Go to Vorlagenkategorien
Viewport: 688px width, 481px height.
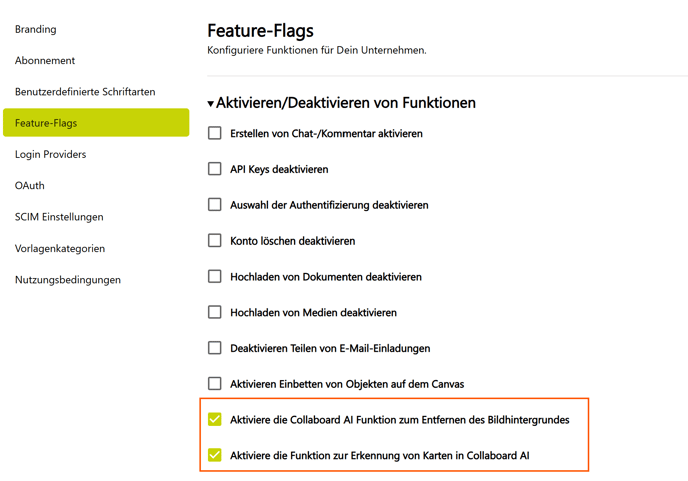[x=60, y=249]
